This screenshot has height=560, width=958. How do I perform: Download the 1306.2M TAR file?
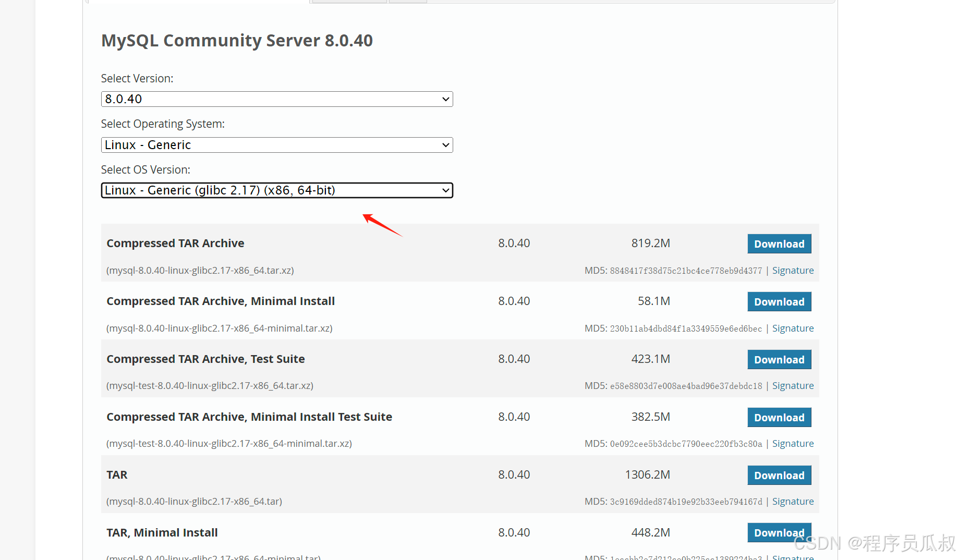coord(779,476)
